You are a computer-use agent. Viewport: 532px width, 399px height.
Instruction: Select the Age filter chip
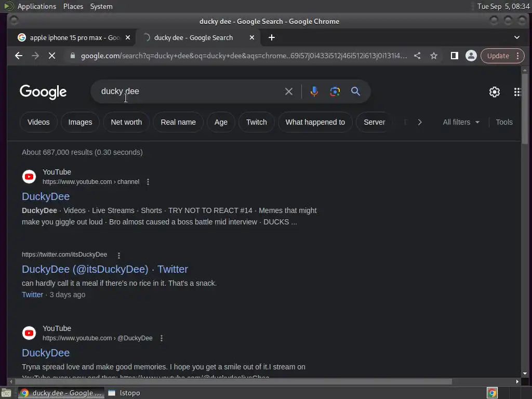(x=221, y=122)
